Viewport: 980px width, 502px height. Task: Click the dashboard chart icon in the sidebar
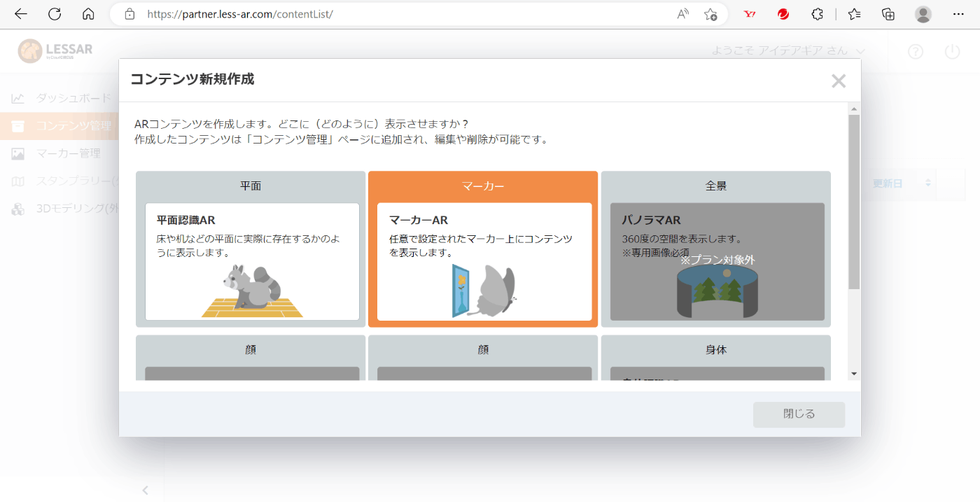(18, 98)
